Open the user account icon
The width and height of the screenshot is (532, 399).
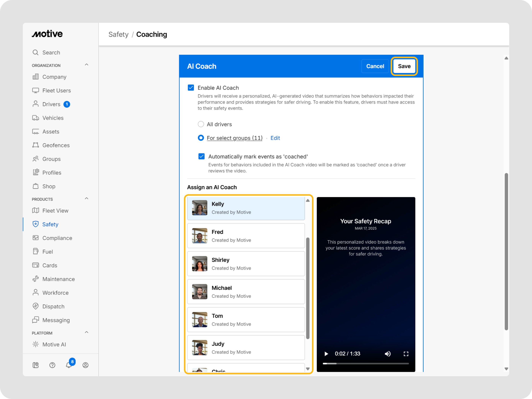85,365
